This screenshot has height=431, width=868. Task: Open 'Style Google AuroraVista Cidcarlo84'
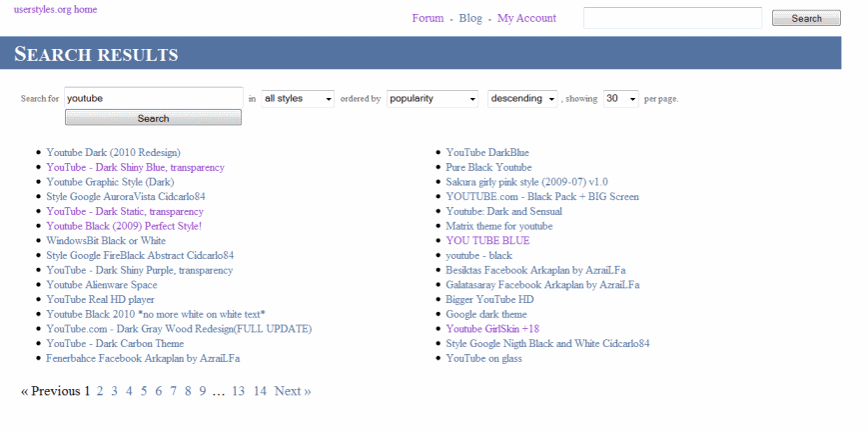coord(126,197)
